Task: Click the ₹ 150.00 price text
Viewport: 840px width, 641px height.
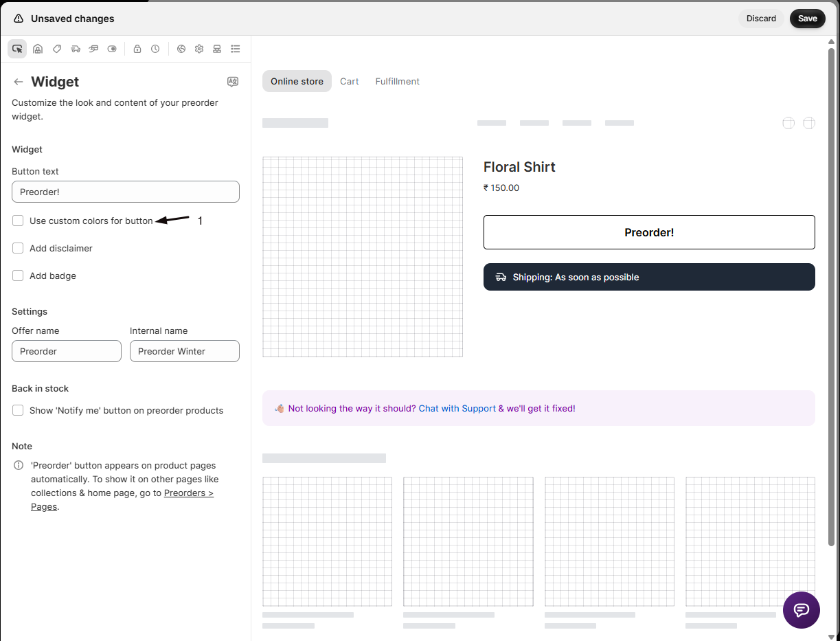Action: 501,188
